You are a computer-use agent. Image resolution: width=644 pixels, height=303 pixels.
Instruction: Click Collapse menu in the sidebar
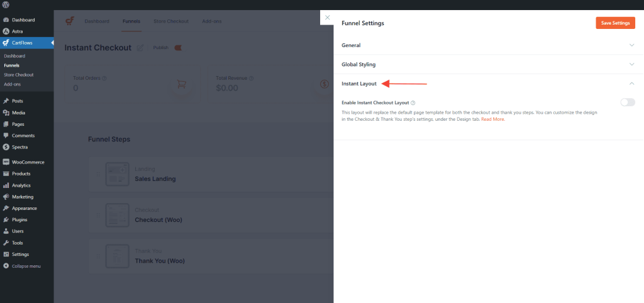tap(26, 266)
